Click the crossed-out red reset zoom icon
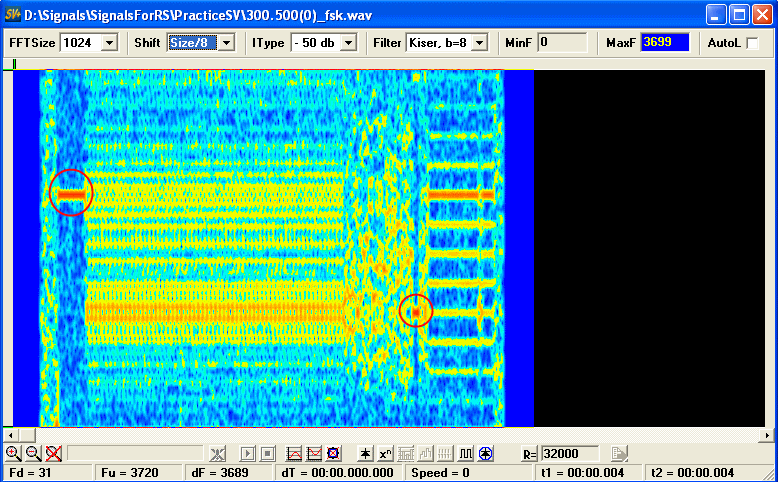This screenshot has height=482, width=778. pyautogui.click(x=53, y=453)
